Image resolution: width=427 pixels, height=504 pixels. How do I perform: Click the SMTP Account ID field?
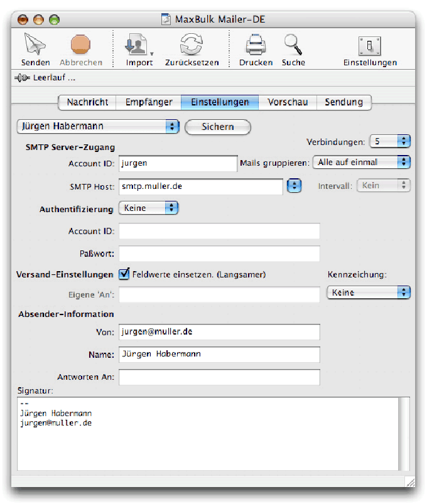coord(178,163)
